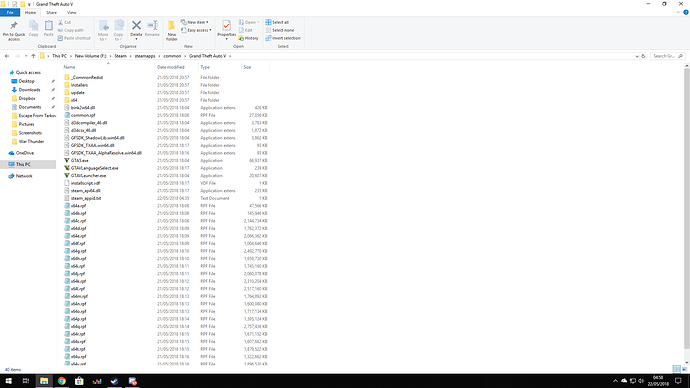690x388 pixels.
Task: Click the Delete X icon
Action: pyautogui.click(x=136, y=26)
